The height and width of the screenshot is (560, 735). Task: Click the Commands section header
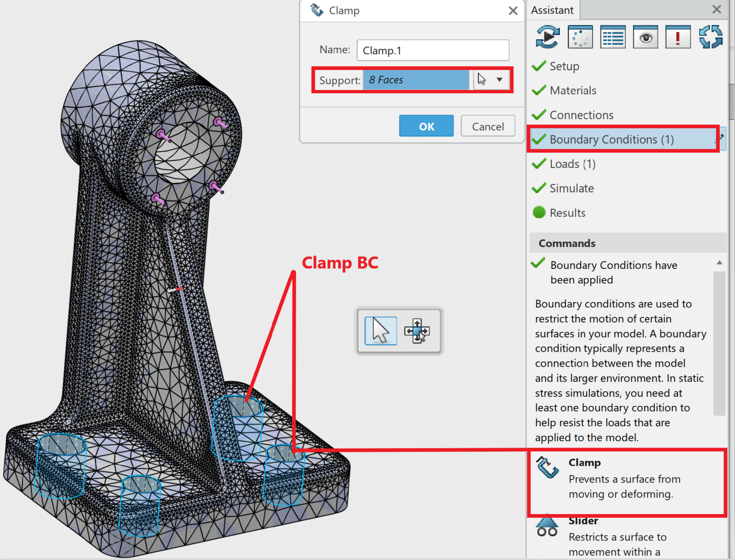tap(628, 243)
